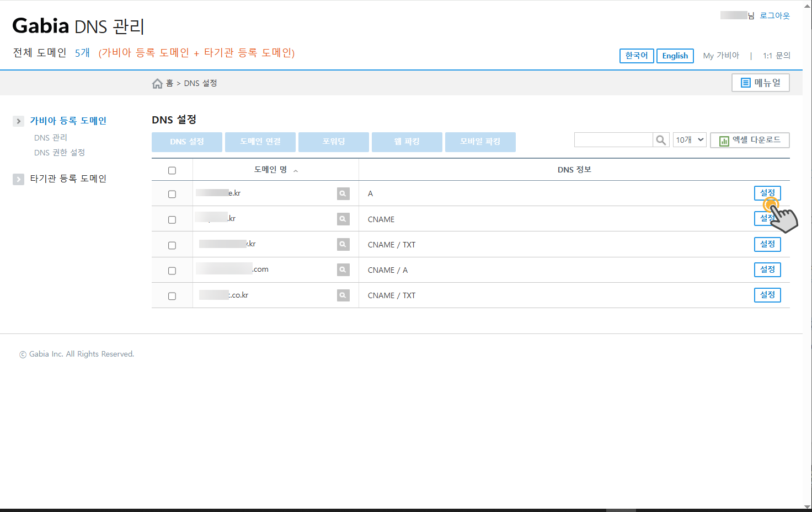This screenshot has height=512, width=812.
Task: Click the 타기관 등록 도메인 sidebar heading
Action: pos(68,179)
